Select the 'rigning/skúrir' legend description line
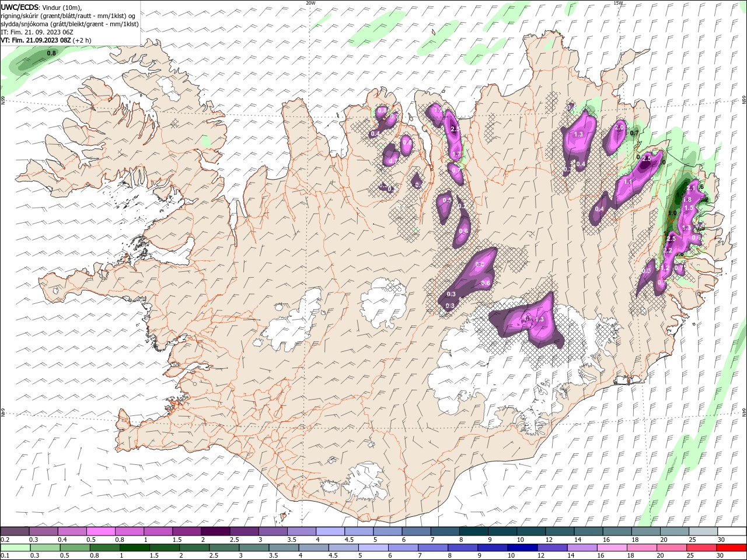The image size is (747, 560). (68, 16)
